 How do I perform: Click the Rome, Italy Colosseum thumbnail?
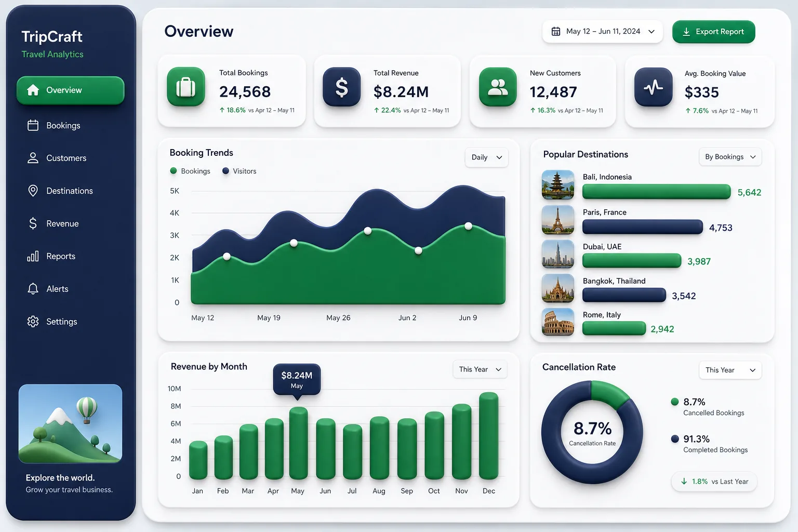[x=558, y=322]
